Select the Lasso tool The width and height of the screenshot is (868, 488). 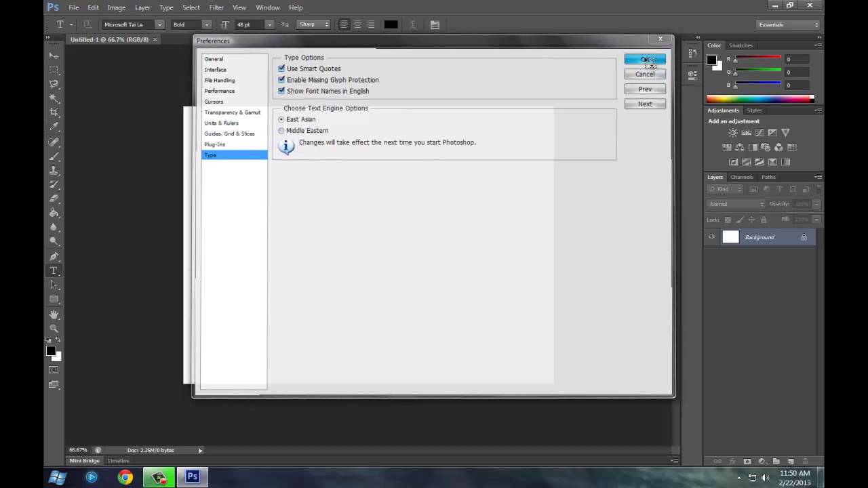pyautogui.click(x=54, y=84)
